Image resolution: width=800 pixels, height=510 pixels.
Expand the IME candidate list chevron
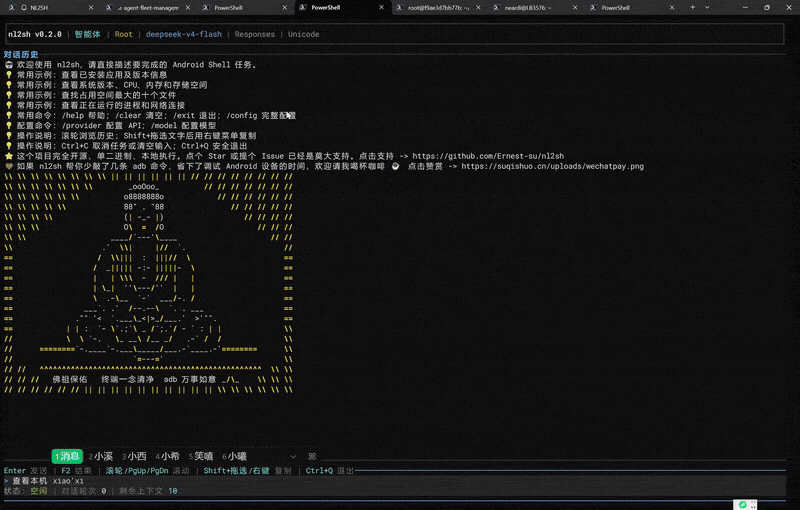[x=293, y=456]
